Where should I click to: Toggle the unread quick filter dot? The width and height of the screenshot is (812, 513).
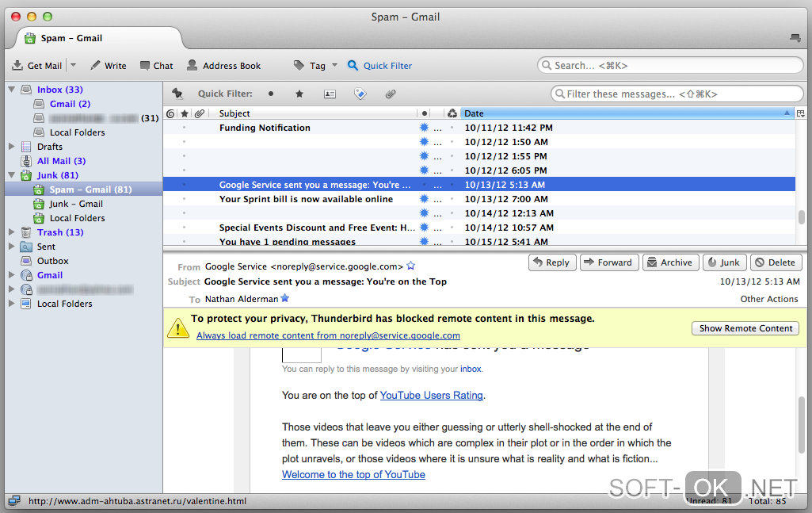point(271,94)
